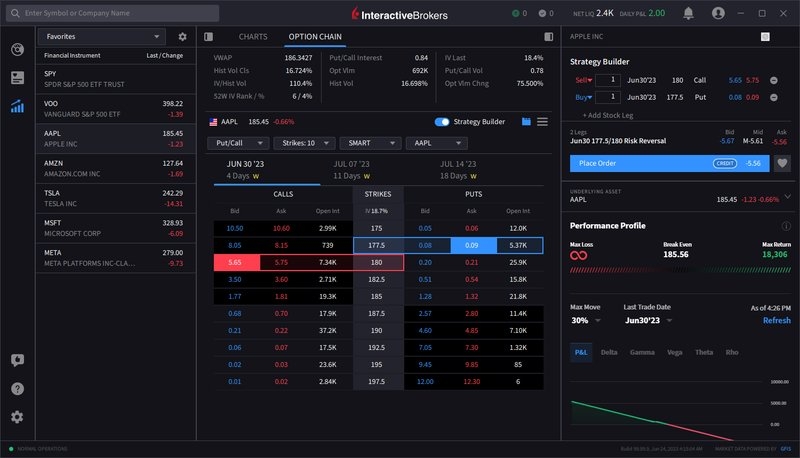
Task: Click the CREDIT badge on the Place Order button
Action: [724, 163]
